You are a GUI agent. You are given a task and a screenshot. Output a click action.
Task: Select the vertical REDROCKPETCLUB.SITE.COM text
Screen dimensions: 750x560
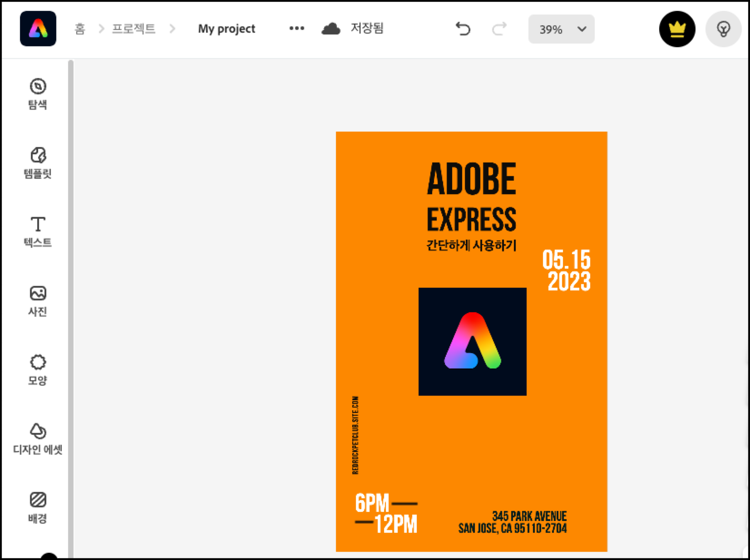pyautogui.click(x=355, y=435)
